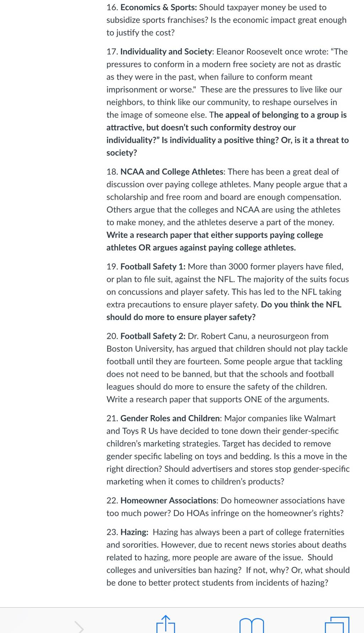Select the Gender Roles and Children heading
The height and width of the screenshot is (633, 364).
[170, 419]
